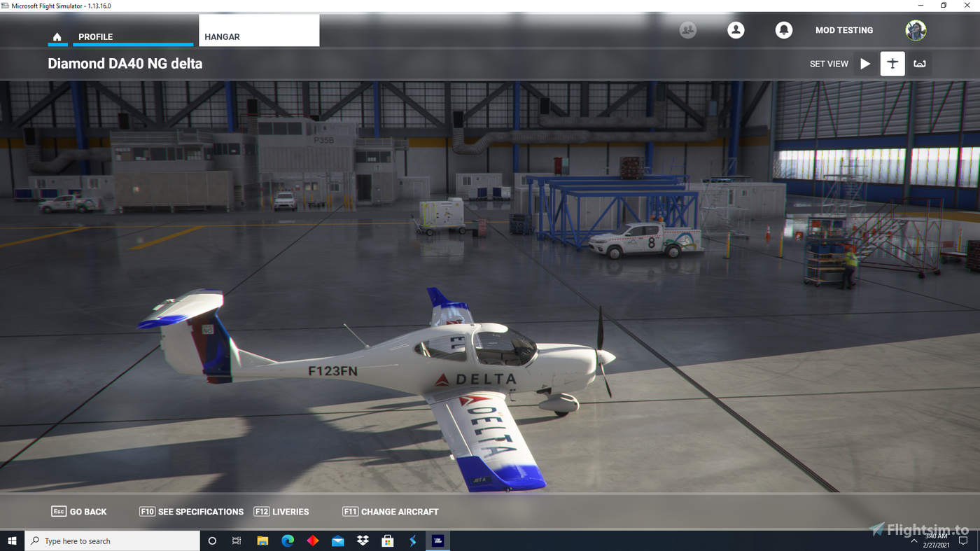
Task: Switch to the HANGAR tab
Action: click(x=221, y=36)
